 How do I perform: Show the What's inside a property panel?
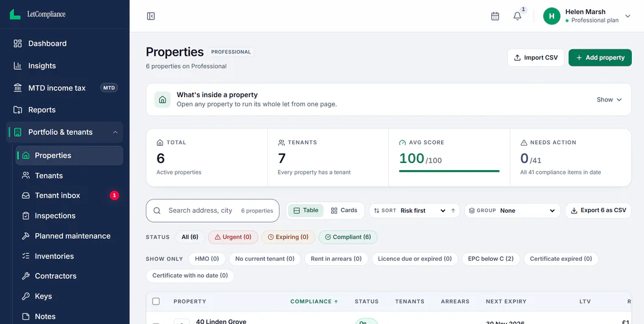pos(609,100)
